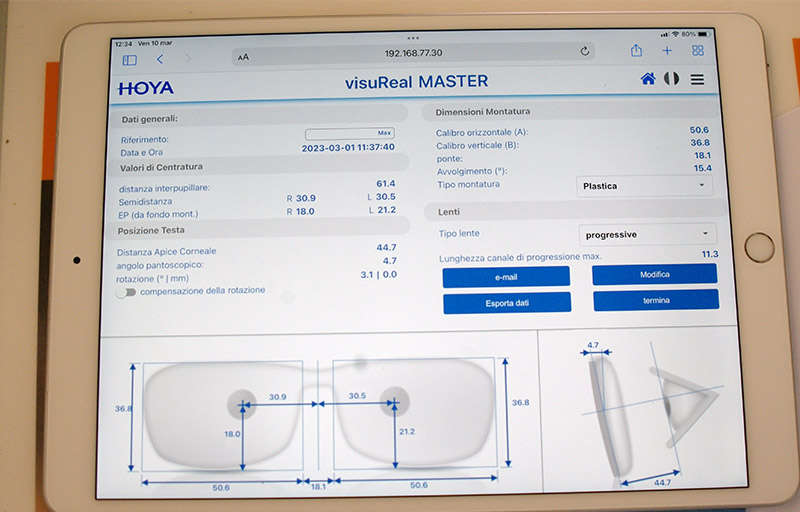The width and height of the screenshot is (800, 512).
Task: Click the 18.1 bridge label in diagram
Action: point(318,487)
